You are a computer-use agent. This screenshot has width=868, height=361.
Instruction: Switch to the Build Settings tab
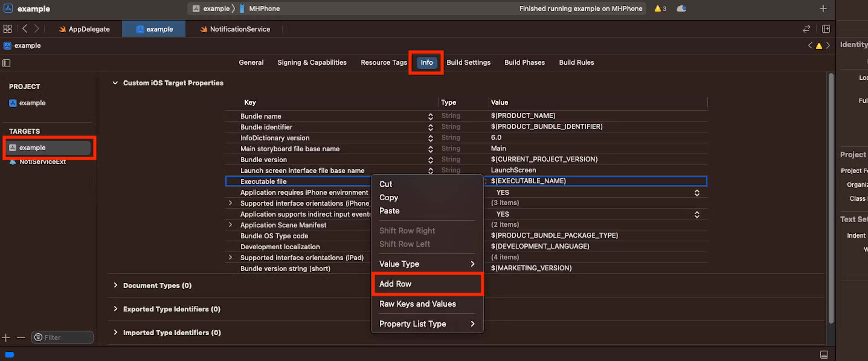(x=468, y=63)
